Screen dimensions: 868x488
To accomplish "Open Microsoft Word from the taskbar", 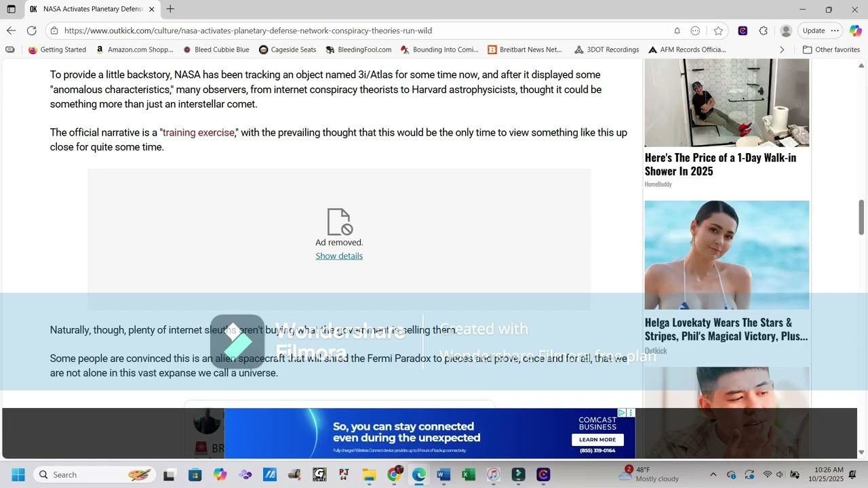I will [x=443, y=474].
